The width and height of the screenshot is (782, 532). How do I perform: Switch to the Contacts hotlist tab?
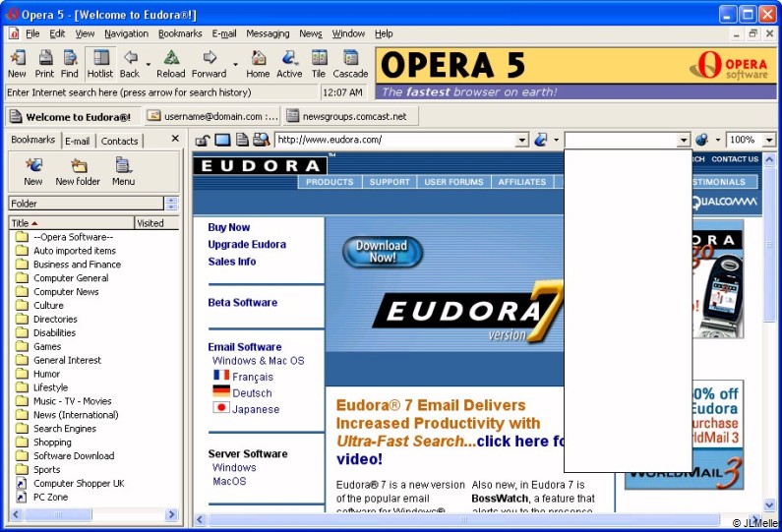pyautogui.click(x=120, y=141)
